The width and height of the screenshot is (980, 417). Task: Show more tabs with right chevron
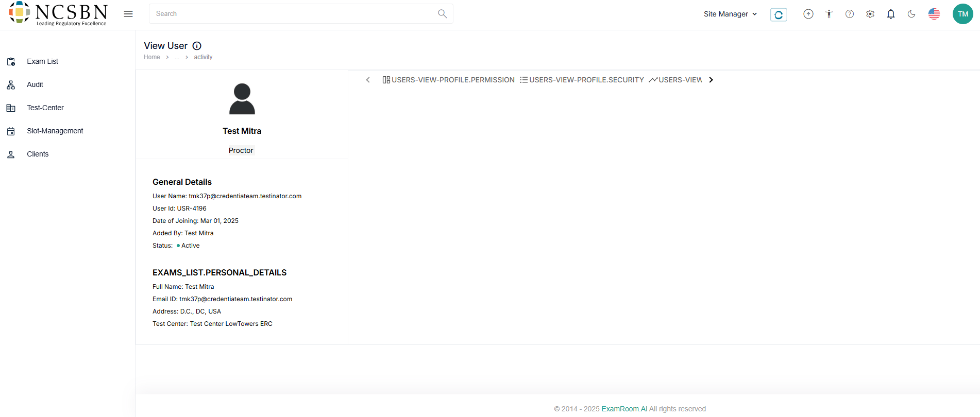point(711,80)
